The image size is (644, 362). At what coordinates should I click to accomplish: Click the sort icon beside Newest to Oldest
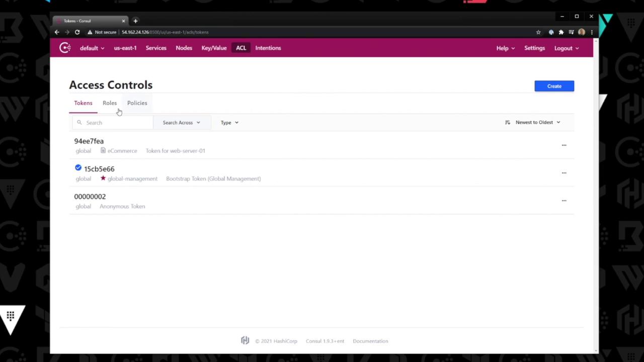[x=508, y=122]
